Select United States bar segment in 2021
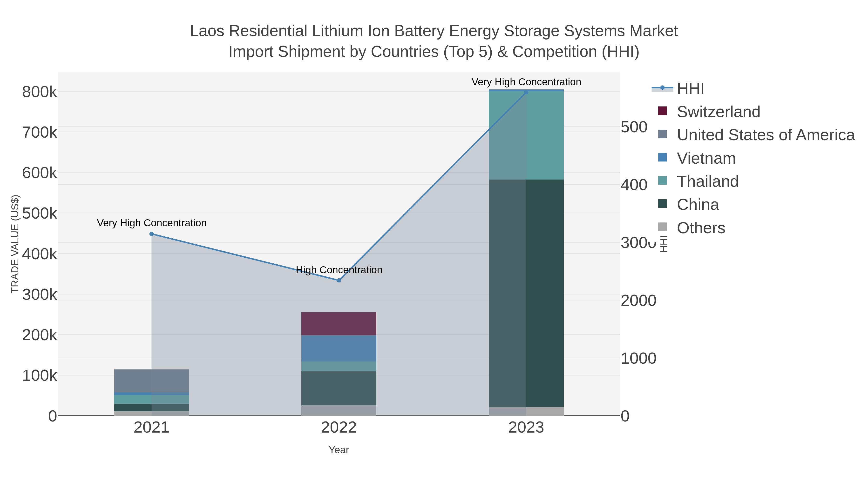The height and width of the screenshot is (488, 868). [152, 381]
